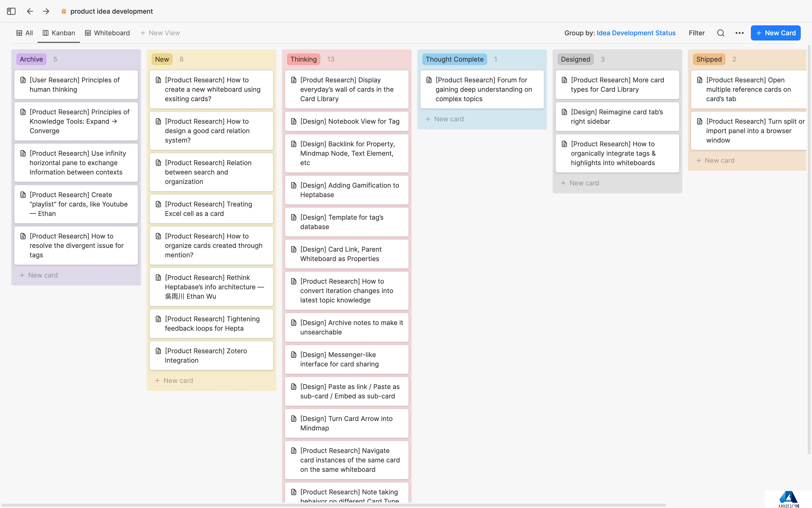
Task: Open card Template for tag's database
Action: tap(347, 222)
